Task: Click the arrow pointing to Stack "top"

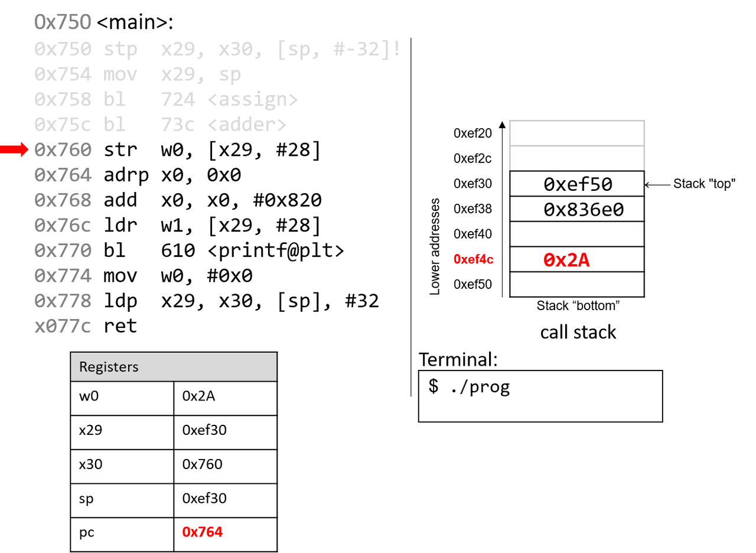Action: pyautogui.click(x=657, y=184)
